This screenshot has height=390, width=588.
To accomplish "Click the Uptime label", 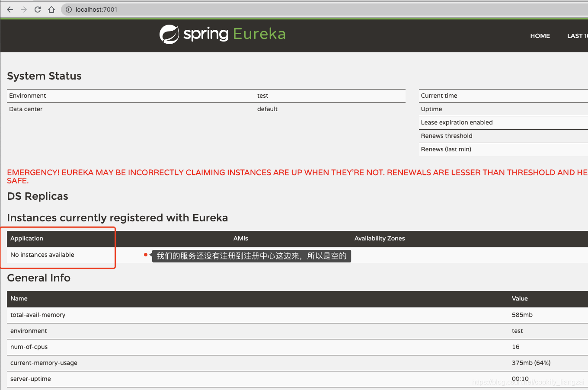I will click(x=431, y=109).
